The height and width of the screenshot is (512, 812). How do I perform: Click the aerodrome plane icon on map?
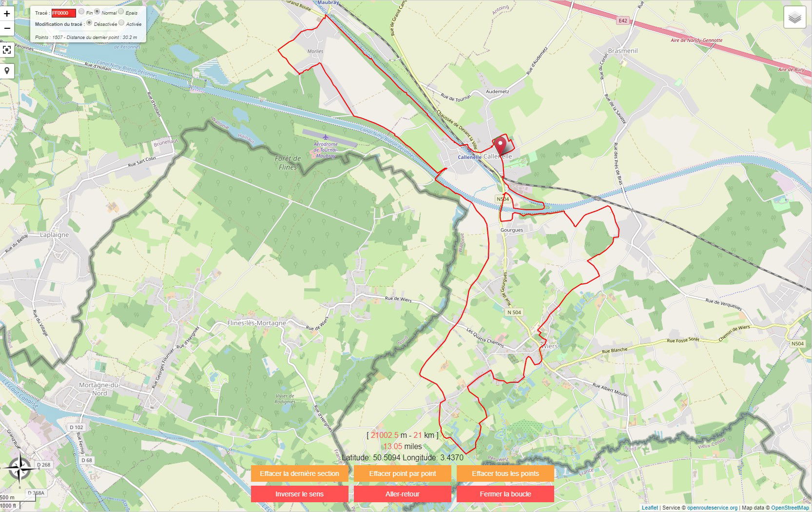click(325, 138)
